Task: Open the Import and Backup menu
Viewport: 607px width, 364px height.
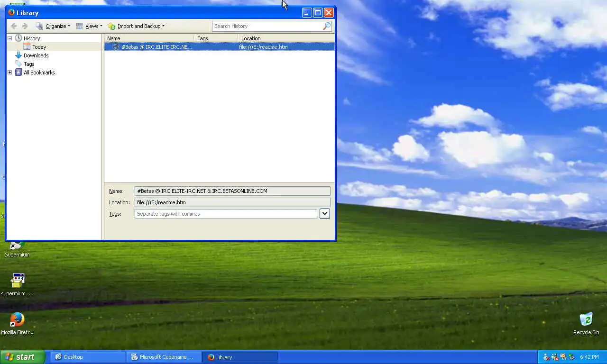Action: click(x=136, y=26)
